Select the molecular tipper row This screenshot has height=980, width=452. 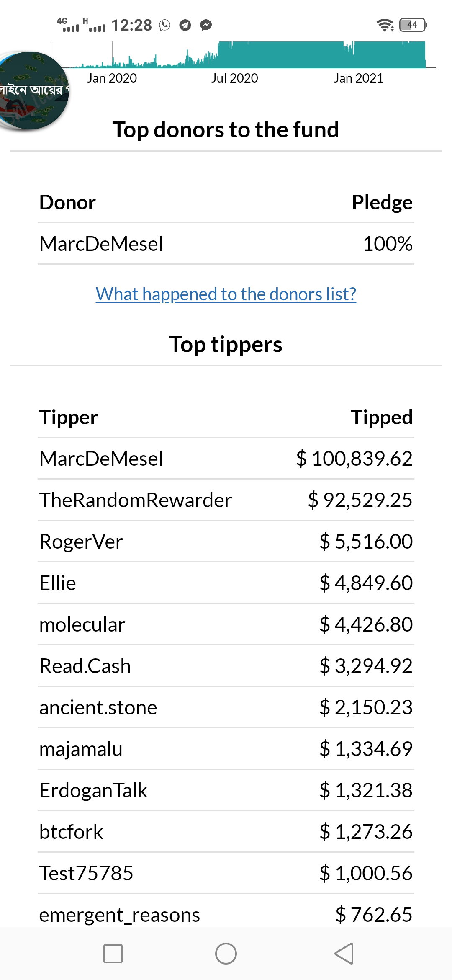click(226, 624)
